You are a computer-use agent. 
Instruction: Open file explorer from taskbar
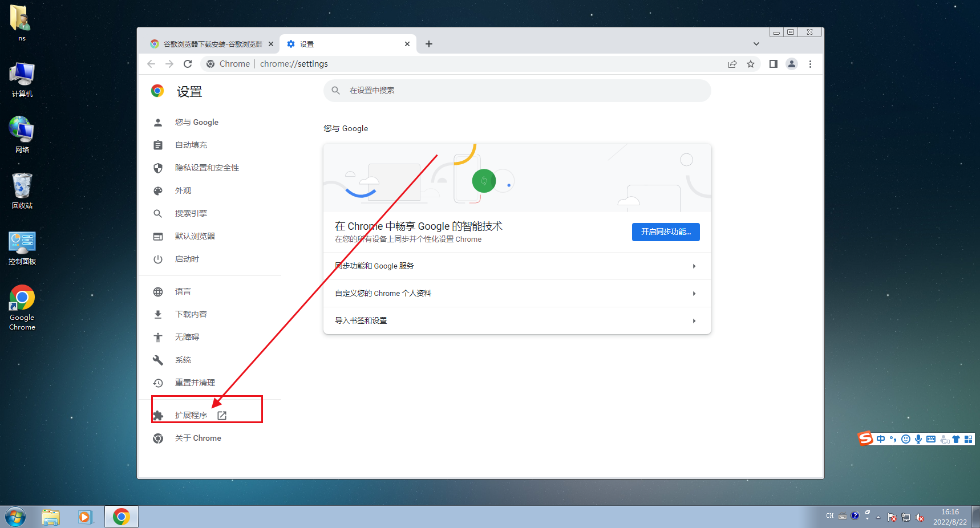click(x=51, y=517)
